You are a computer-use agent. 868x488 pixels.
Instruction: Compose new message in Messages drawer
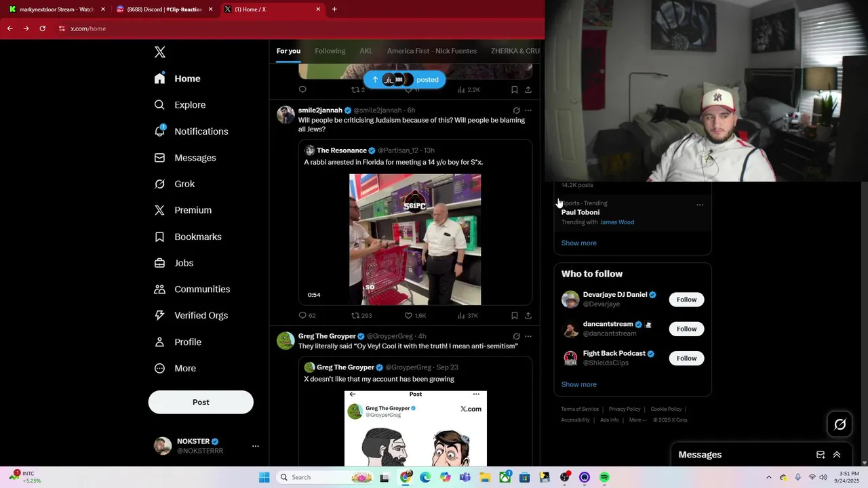[x=821, y=455]
